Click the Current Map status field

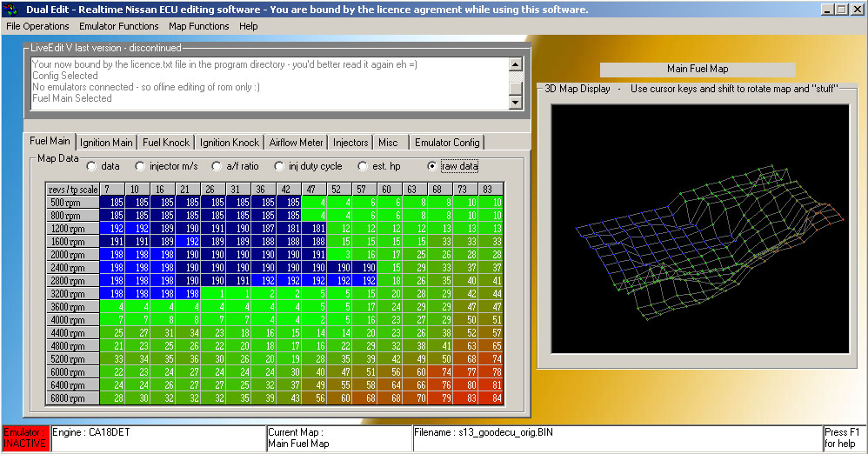coord(339,438)
